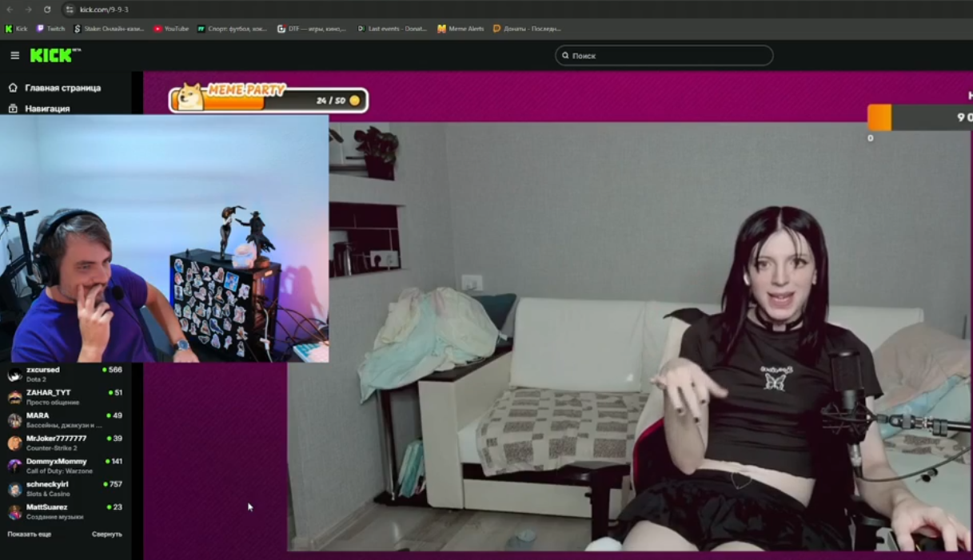Click the orange goal bar at top right

point(879,117)
